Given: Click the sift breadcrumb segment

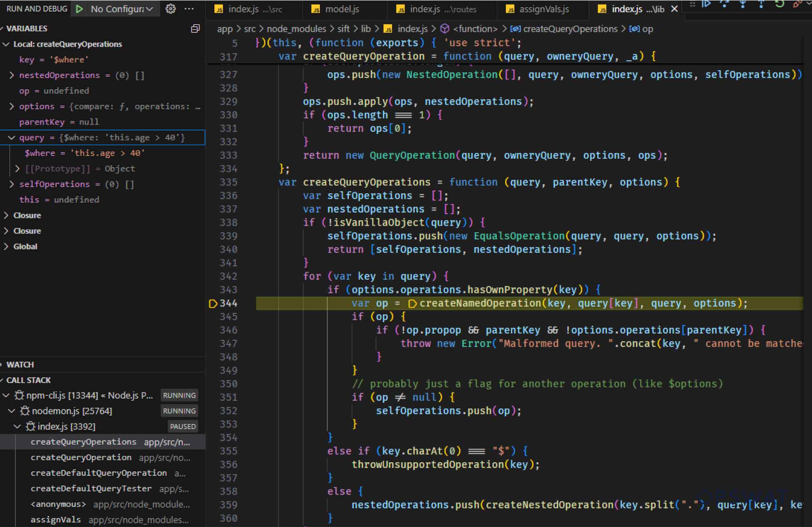Looking at the screenshot, I should coord(343,29).
